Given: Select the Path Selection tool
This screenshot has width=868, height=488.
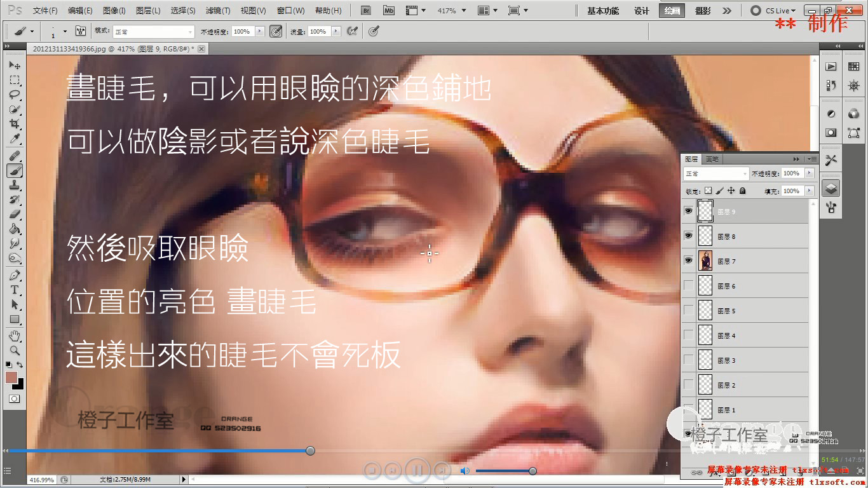Looking at the screenshot, I should point(15,304).
